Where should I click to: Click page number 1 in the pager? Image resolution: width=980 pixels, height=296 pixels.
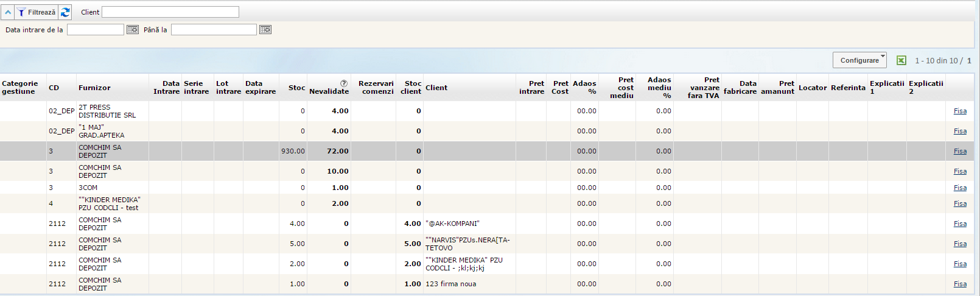969,60
